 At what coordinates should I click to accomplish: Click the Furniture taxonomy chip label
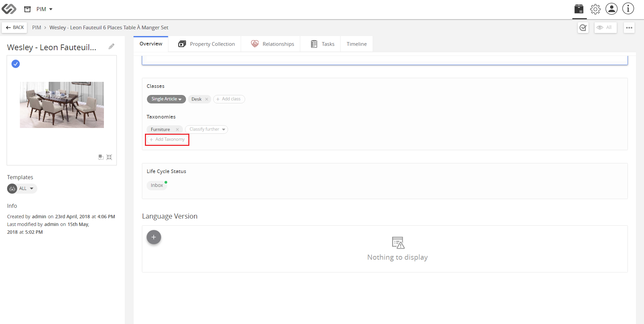(x=160, y=129)
